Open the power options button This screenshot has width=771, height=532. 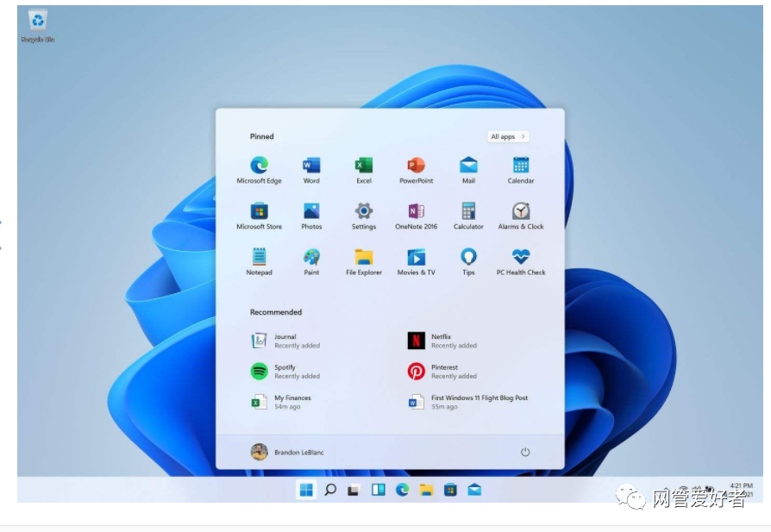pyautogui.click(x=525, y=452)
